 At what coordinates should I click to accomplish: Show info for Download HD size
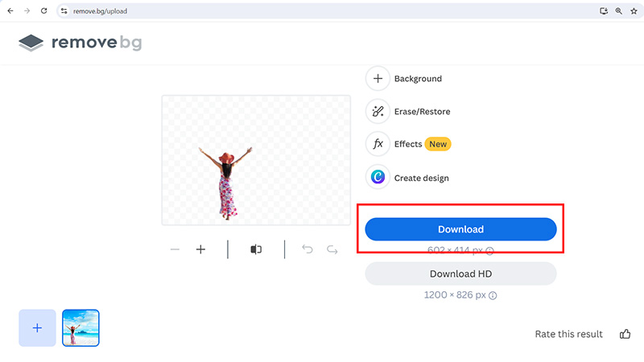coord(493,296)
